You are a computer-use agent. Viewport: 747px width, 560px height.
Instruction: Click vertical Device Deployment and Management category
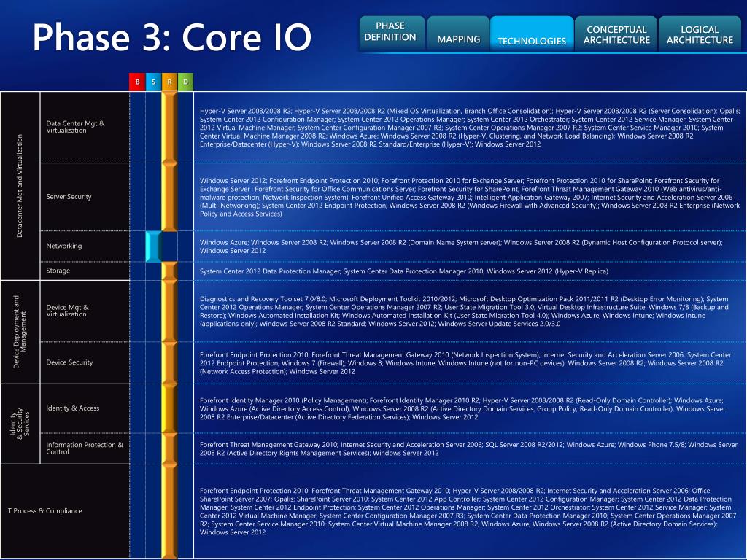[x=20, y=332]
